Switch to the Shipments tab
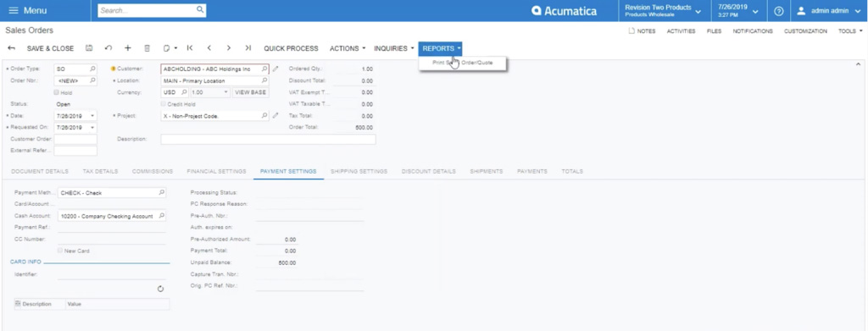This screenshot has width=868, height=331. click(x=487, y=171)
